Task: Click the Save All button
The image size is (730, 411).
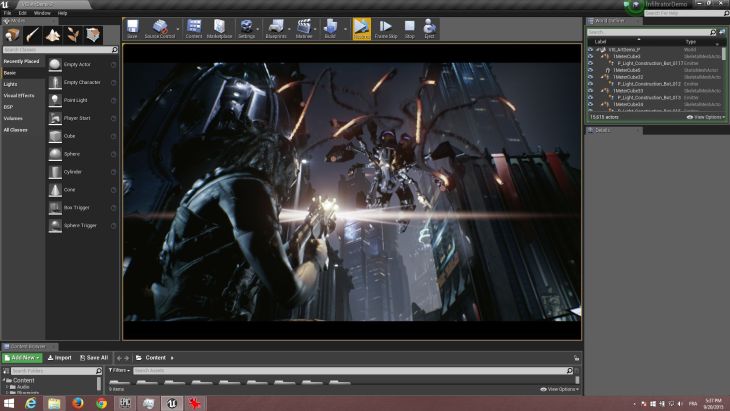Action: [94, 358]
